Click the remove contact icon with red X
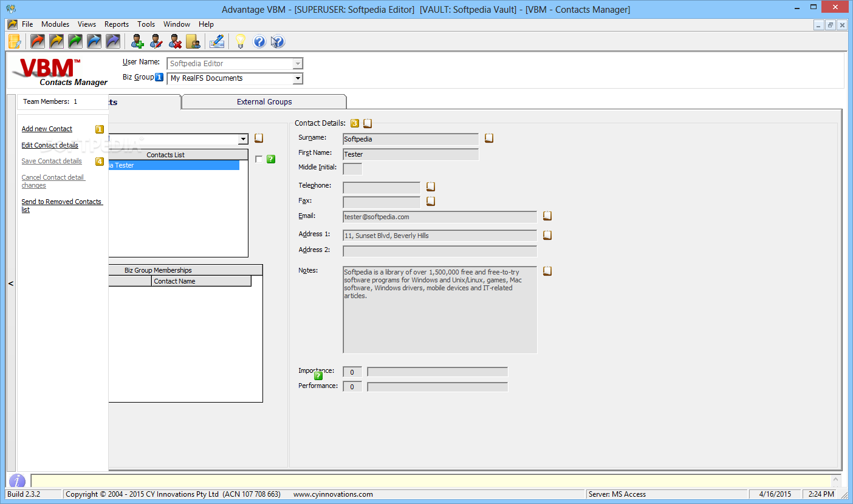The image size is (853, 504). point(175,41)
